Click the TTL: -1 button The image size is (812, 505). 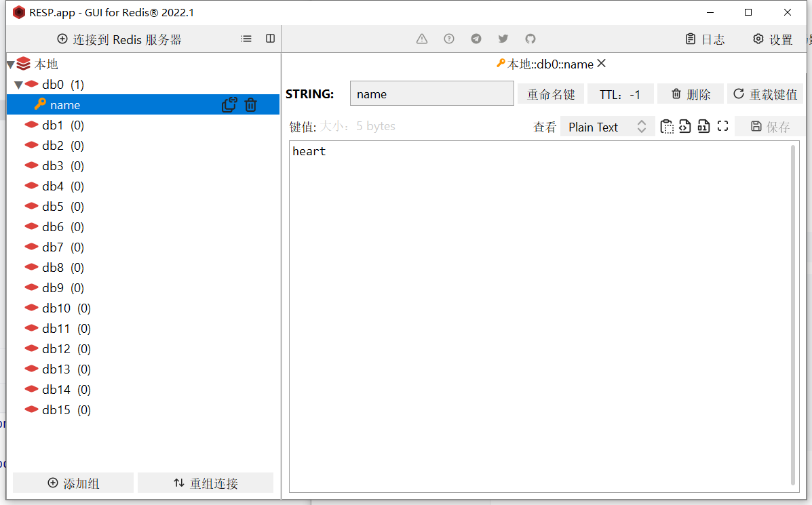pos(621,94)
